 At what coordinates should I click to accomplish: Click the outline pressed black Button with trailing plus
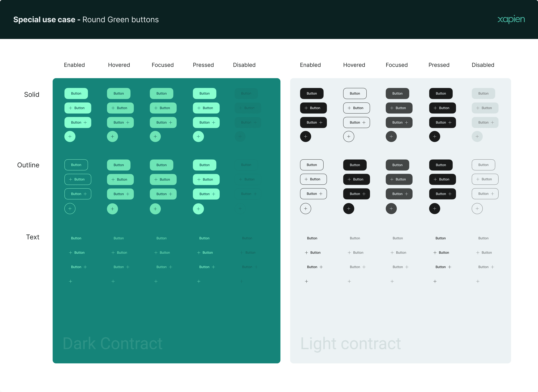442,194
